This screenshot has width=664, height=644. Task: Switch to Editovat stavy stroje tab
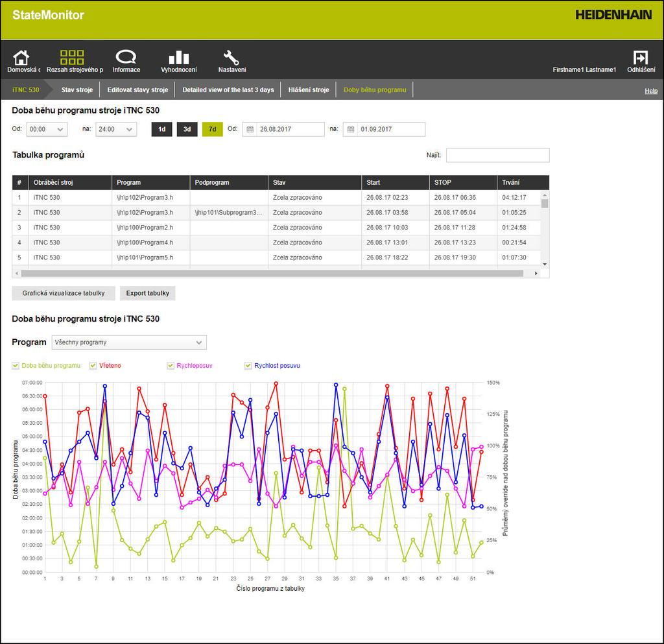click(137, 89)
